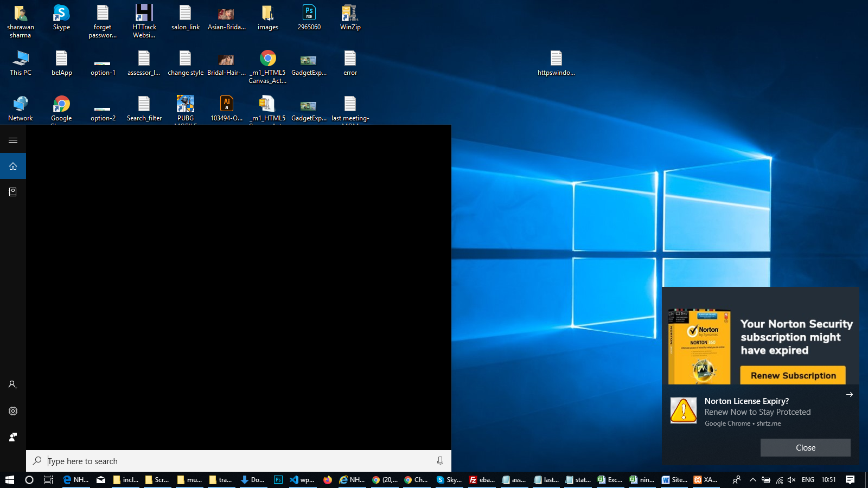The width and height of the screenshot is (868, 488).
Task: Open Firefox from the taskbar
Action: coord(328,480)
